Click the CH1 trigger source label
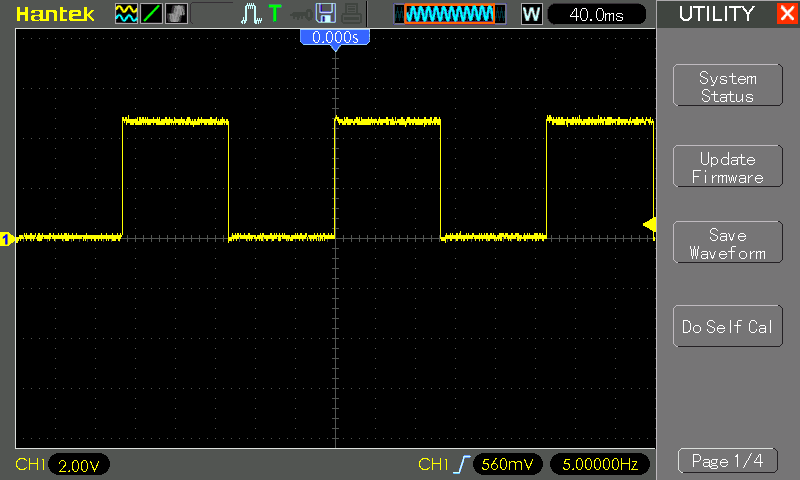 tap(433, 464)
